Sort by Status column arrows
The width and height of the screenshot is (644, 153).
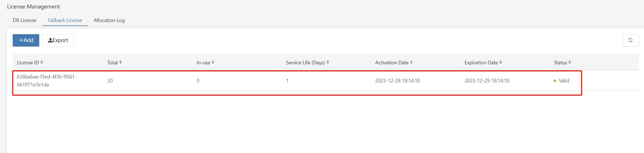pos(570,62)
